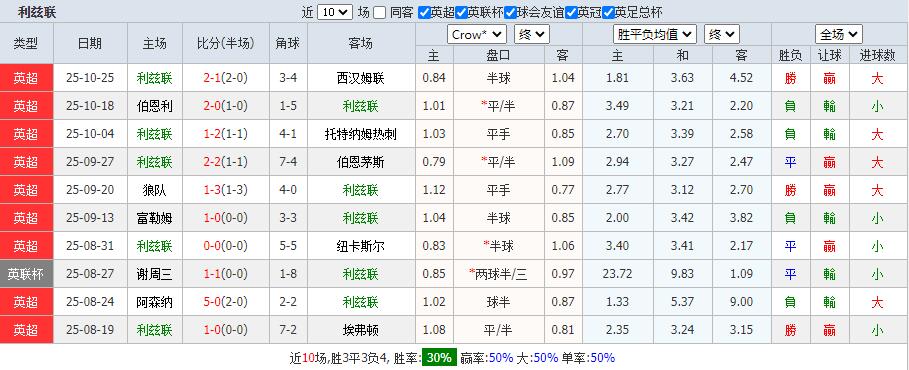
Task: Open the 终 dropdown beside Crow*
Action: pos(532,35)
